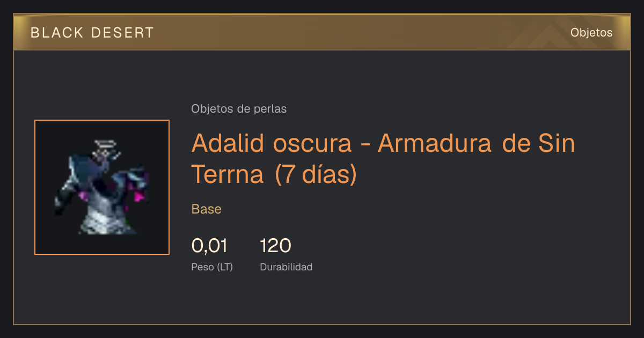Click the halo ring atop armor icon
The width and height of the screenshot is (644, 338).
(106, 143)
